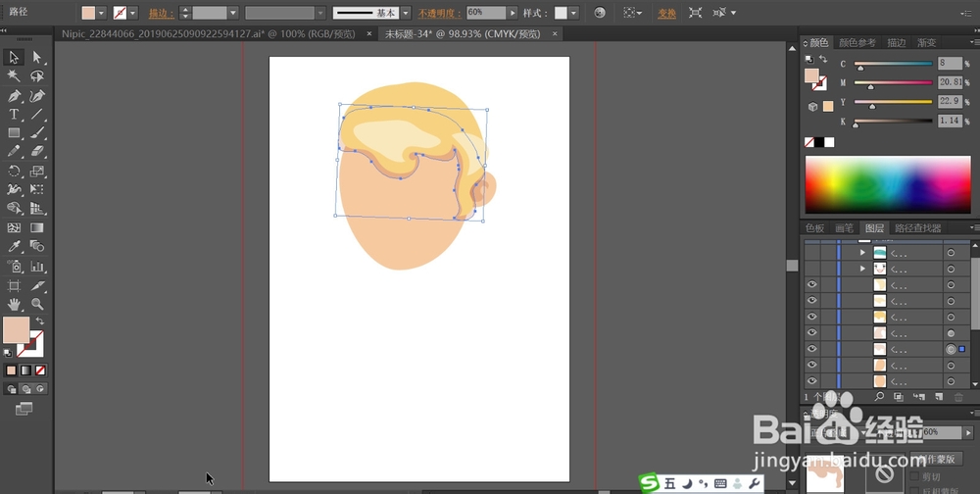Click the cyan C slider track
This screenshot has height=494, width=980.
[x=893, y=64]
